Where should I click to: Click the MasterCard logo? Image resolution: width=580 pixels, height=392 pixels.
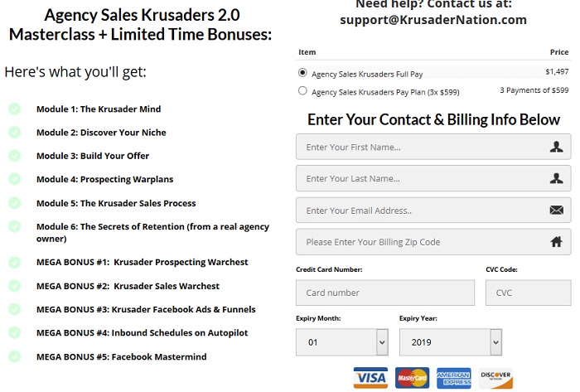[410, 378]
